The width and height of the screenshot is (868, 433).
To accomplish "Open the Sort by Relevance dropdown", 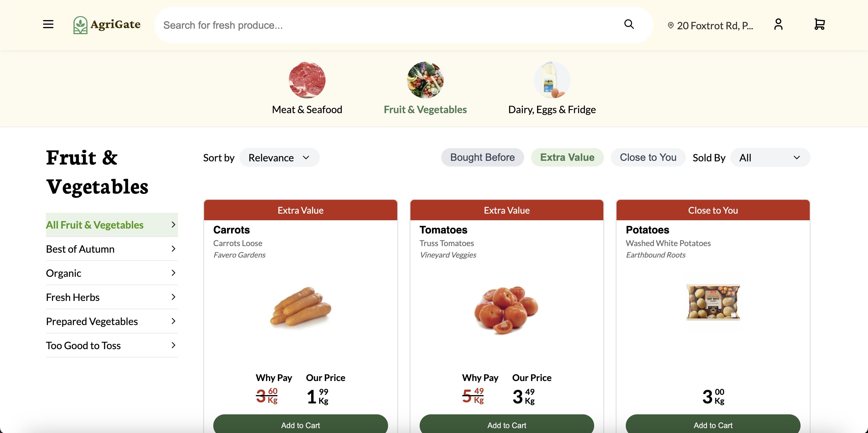I will [279, 158].
